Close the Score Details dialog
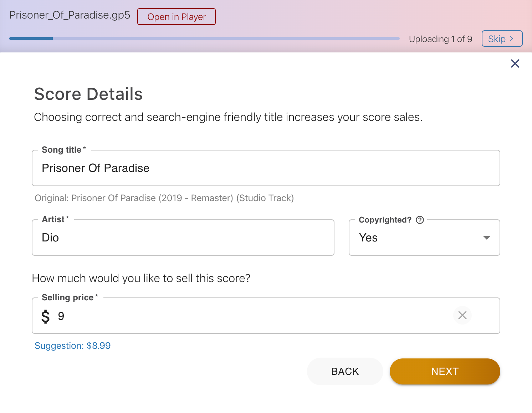This screenshot has width=532, height=413. (515, 63)
